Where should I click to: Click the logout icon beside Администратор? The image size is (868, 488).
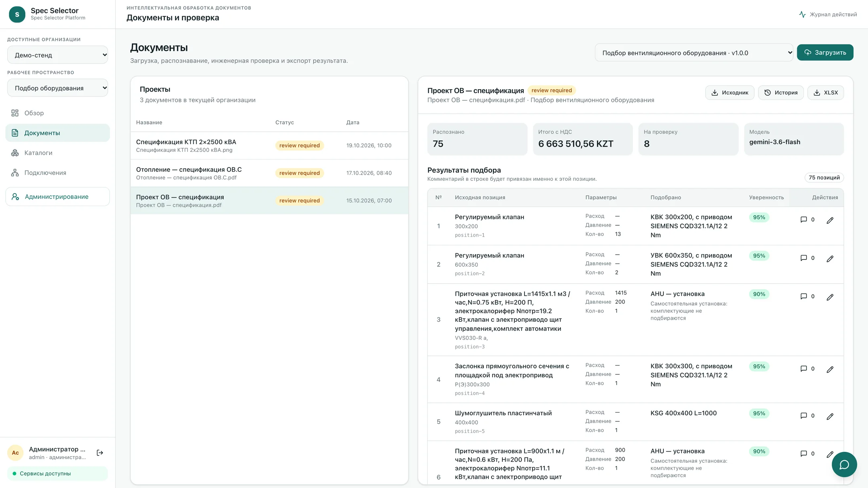pos(100,453)
